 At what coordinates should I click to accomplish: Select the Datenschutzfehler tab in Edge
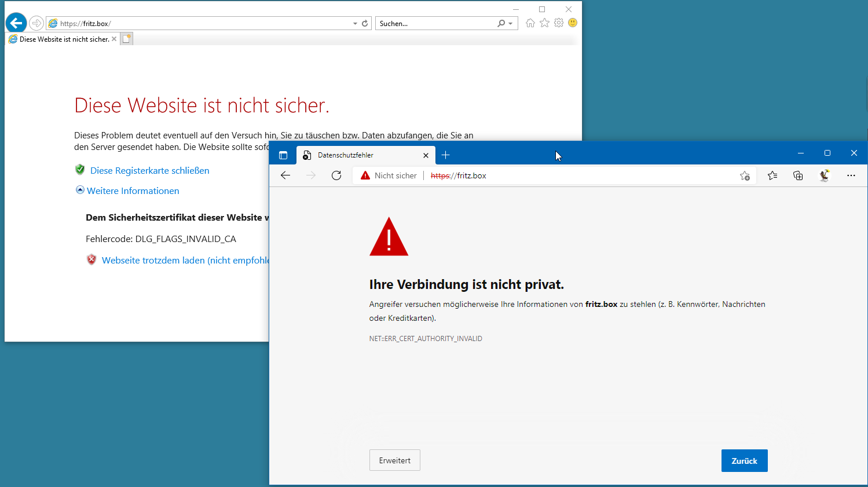[366, 155]
